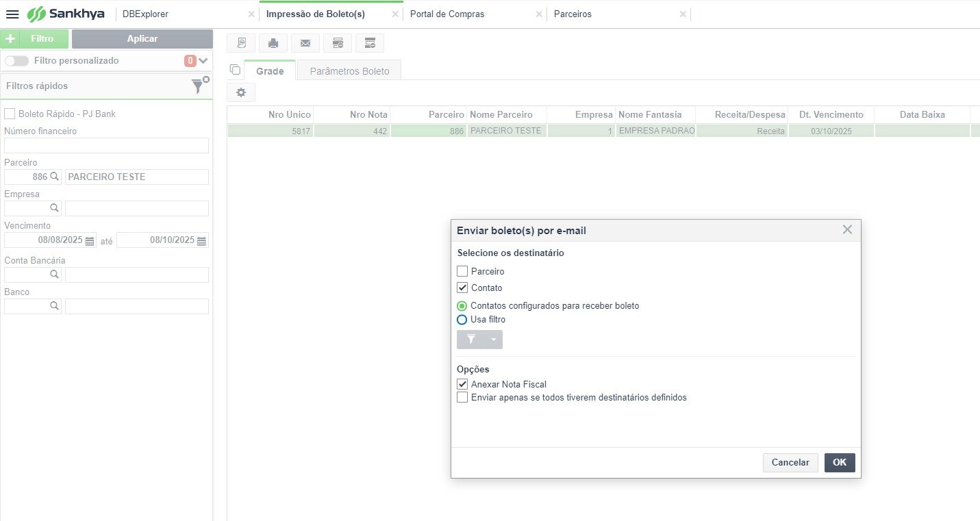Click the Banco search magnifier icon
Viewport: 980px width, 521px height.
point(55,306)
